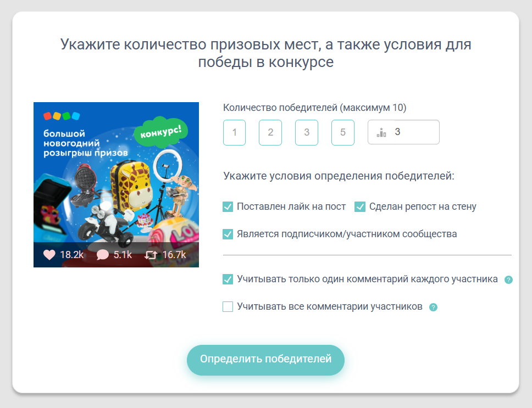The image size is (532, 408).
Task: Pick the 3 winners preset button
Action: coord(307,132)
